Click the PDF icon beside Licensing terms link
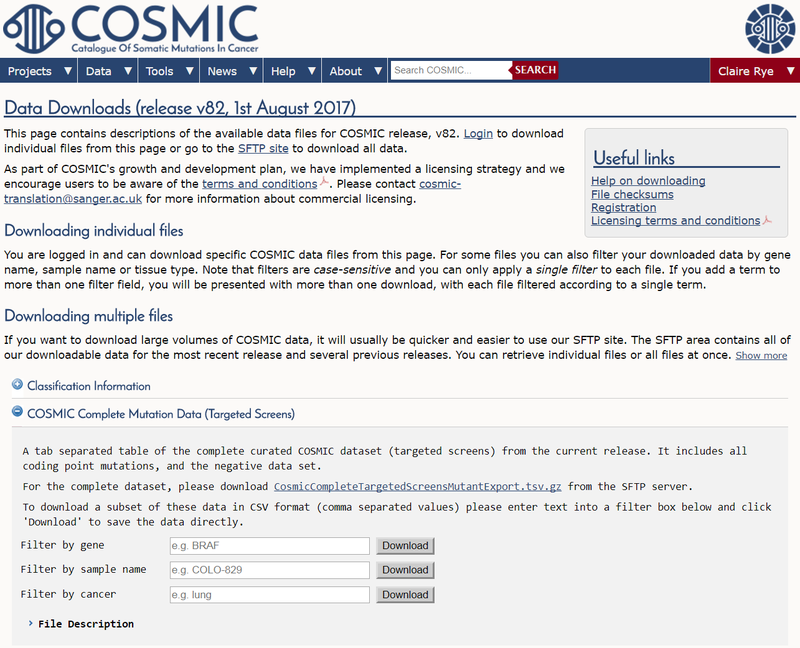This screenshot has height=648, width=800. 767,221
